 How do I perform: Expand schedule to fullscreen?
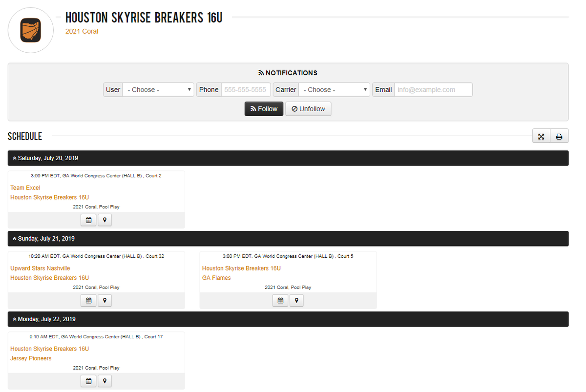[541, 137]
